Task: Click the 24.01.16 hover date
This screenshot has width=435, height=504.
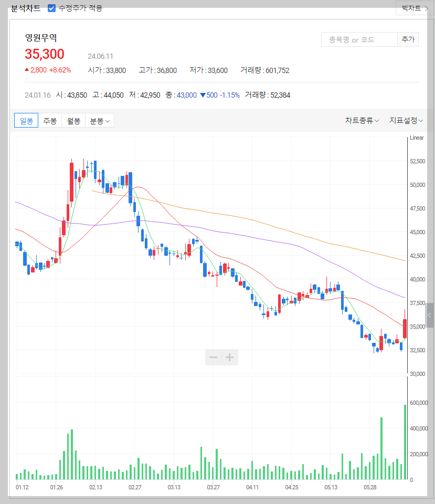Action: [38, 95]
